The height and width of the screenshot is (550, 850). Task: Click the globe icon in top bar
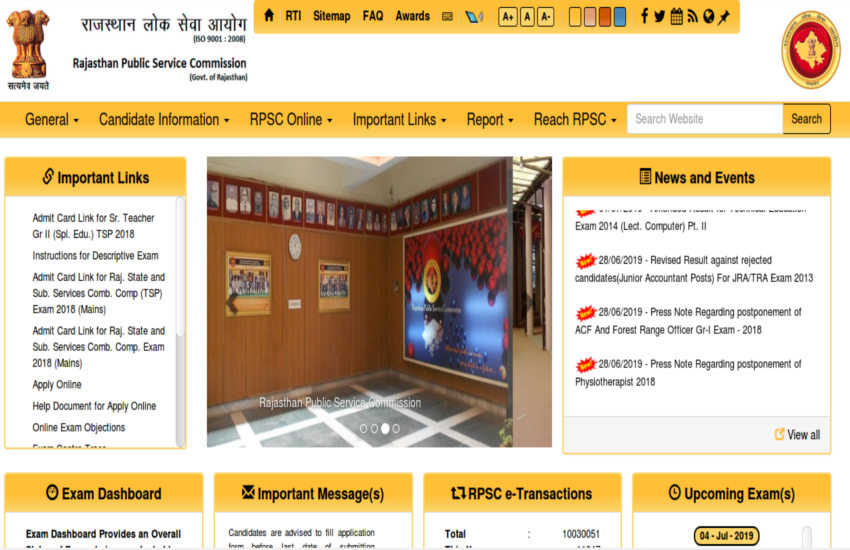[x=708, y=16]
